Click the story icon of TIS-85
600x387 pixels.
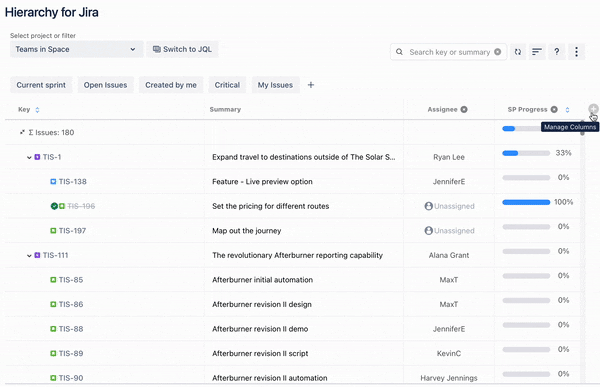(53, 280)
